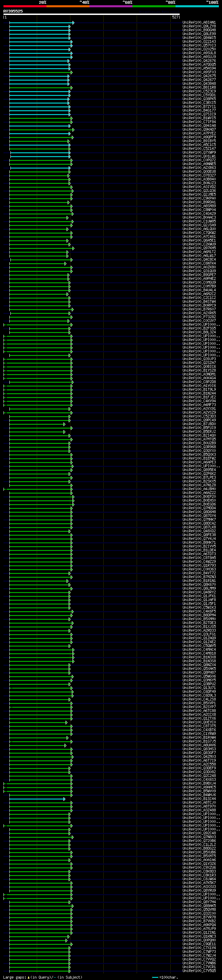Click the red 20% identity legend segment
Image resolution: width=222 pixels, height=980 pixels.
[x=25, y=6]
